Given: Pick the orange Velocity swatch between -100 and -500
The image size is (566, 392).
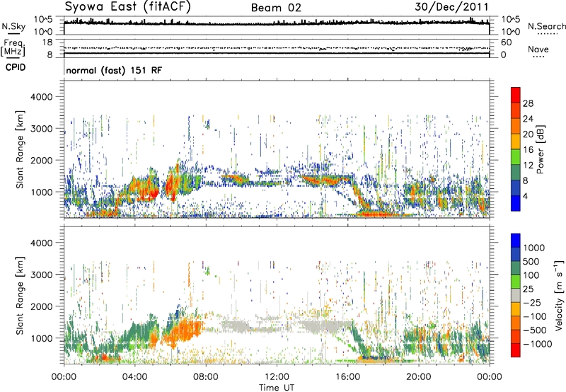Looking at the screenshot, I should tap(516, 323).
